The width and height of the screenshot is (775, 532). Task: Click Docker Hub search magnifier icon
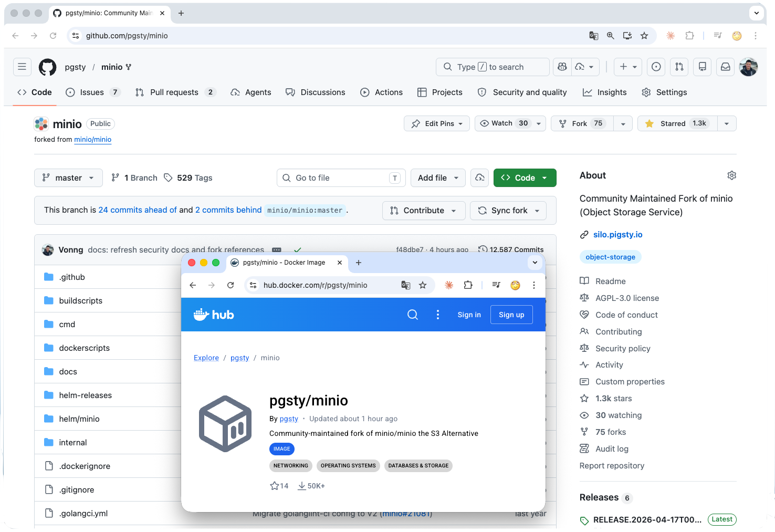click(x=413, y=315)
